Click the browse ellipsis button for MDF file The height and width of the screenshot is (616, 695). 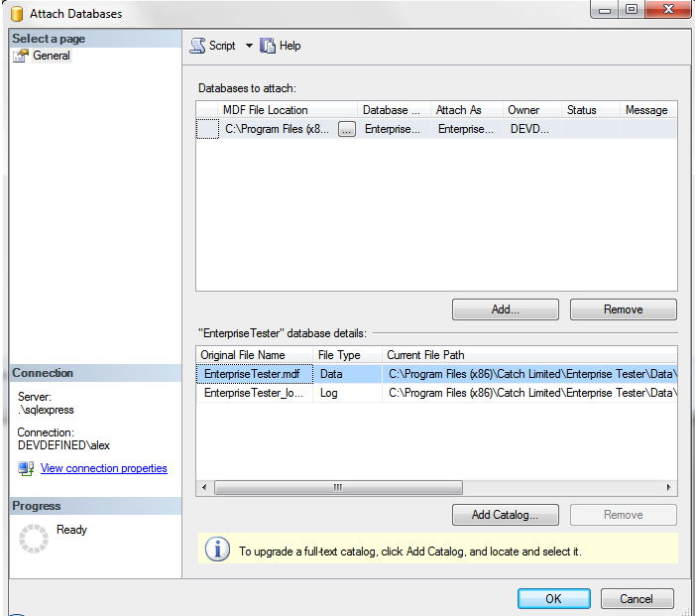346,129
